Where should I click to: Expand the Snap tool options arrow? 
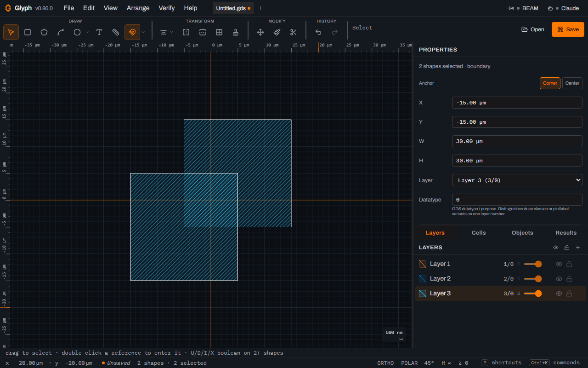pyautogui.click(x=143, y=32)
